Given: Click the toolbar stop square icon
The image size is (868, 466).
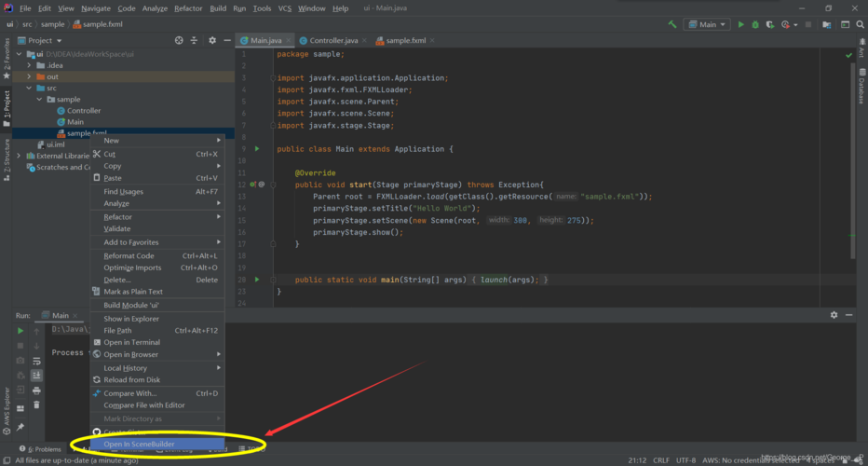Looking at the screenshot, I should point(808,24).
